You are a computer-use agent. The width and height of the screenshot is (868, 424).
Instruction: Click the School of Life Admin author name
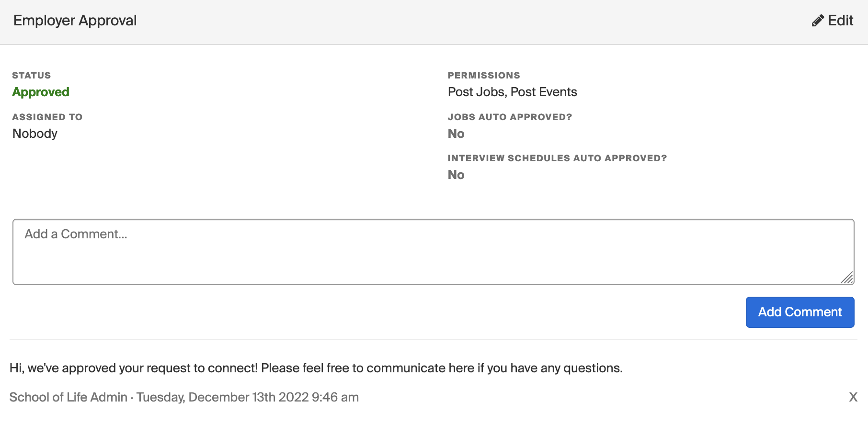(69, 397)
